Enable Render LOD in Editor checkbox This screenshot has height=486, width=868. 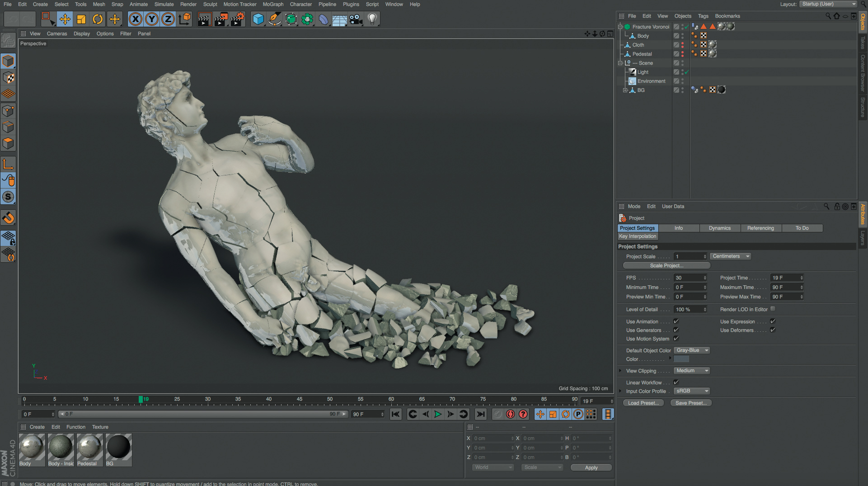(773, 309)
